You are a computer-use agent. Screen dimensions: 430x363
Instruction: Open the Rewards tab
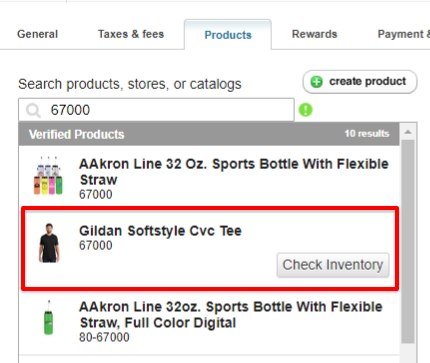pos(314,34)
